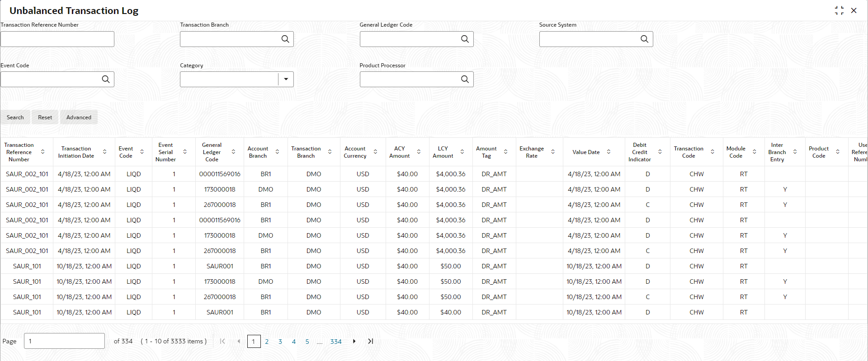Select current page 1 in pagination
Image resolution: width=868 pixels, height=361 pixels.
click(254, 342)
